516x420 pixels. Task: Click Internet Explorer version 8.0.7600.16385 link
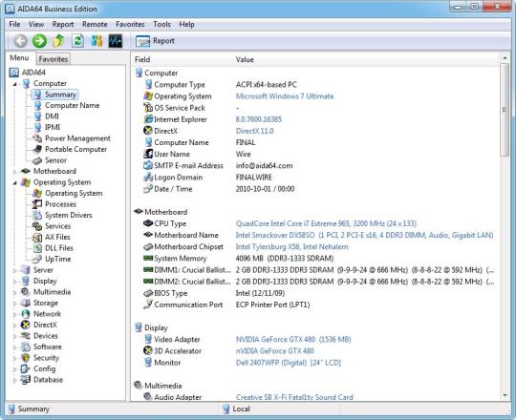click(x=259, y=119)
